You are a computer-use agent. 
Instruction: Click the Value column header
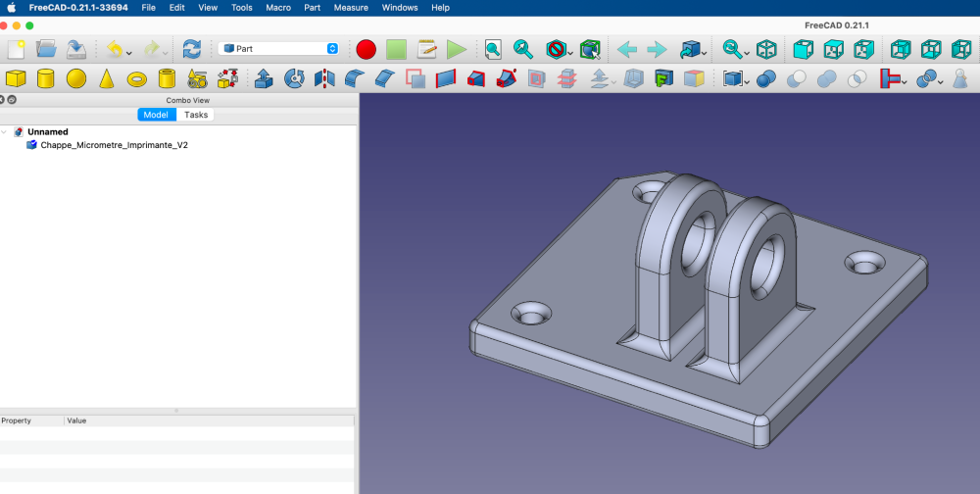point(76,420)
